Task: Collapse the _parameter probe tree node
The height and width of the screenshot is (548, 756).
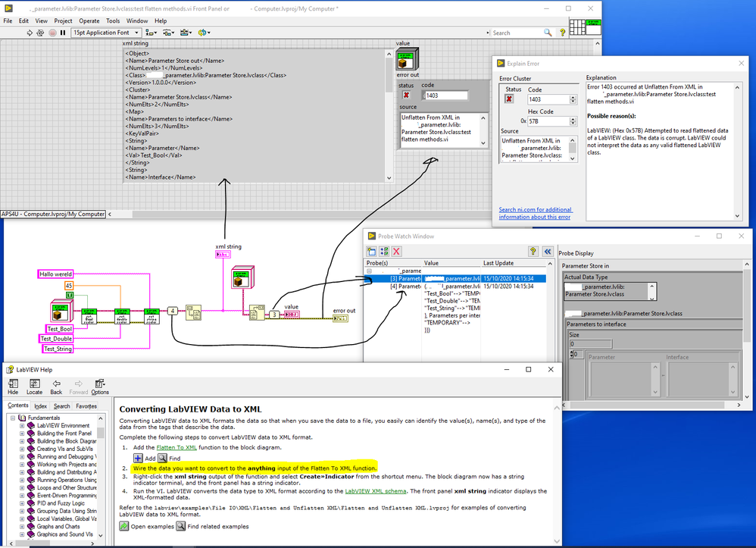Action: (x=370, y=271)
